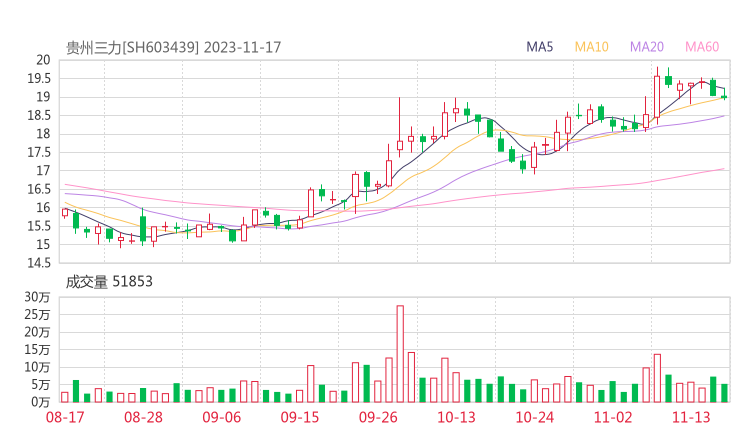This screenshot has width=740, height=440.
Task: Click the 20万 volume axis label
Action: pos(37,332)
